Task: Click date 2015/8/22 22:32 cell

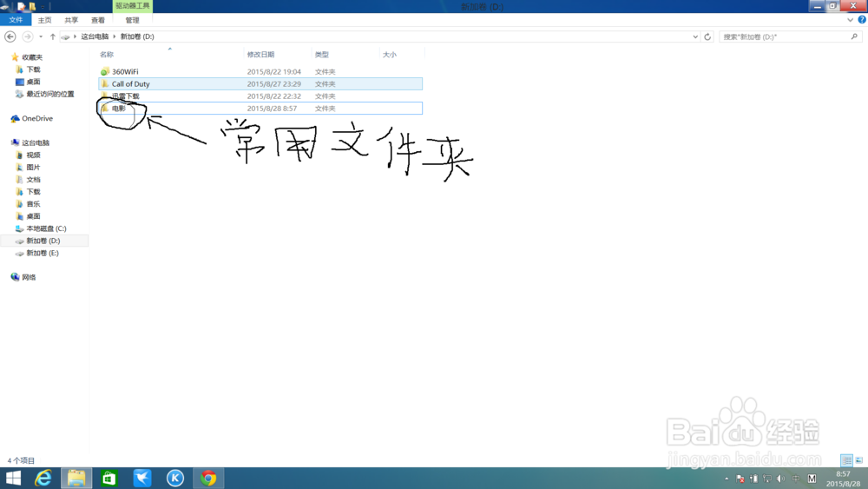Action: tap(274, 96)
